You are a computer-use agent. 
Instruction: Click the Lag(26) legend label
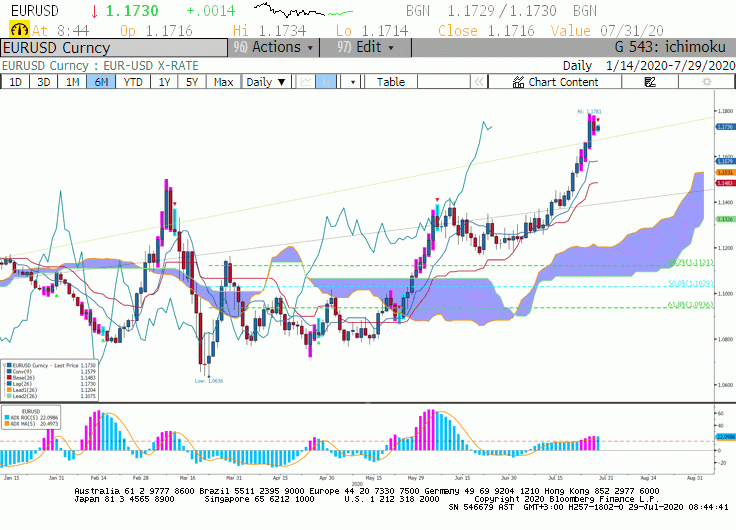coord(22,384)
